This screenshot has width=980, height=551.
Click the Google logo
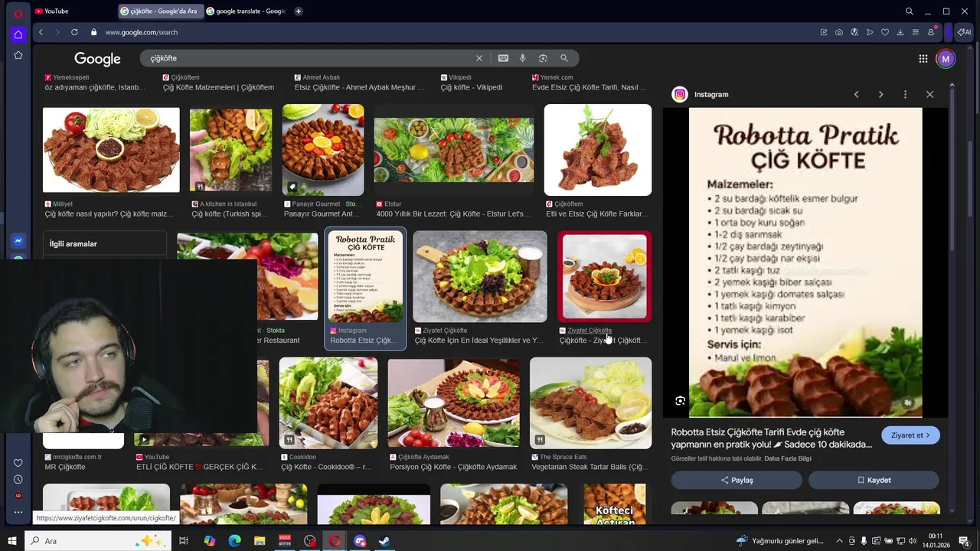coord(97,59)
